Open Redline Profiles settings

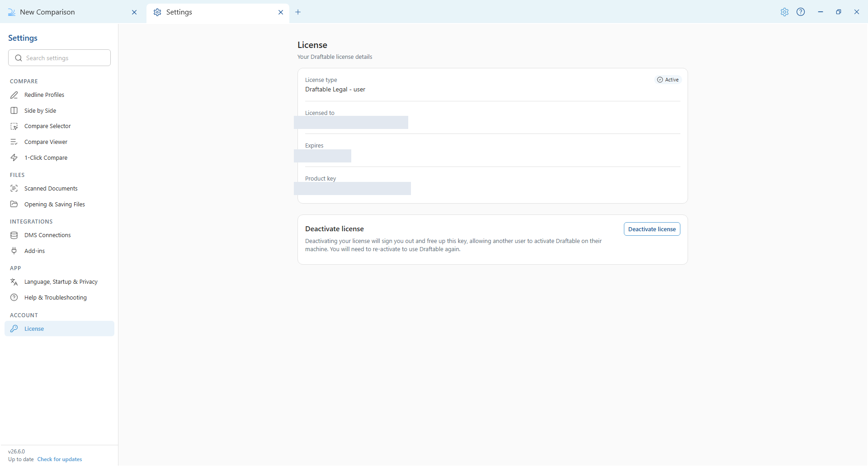point(59,95)
